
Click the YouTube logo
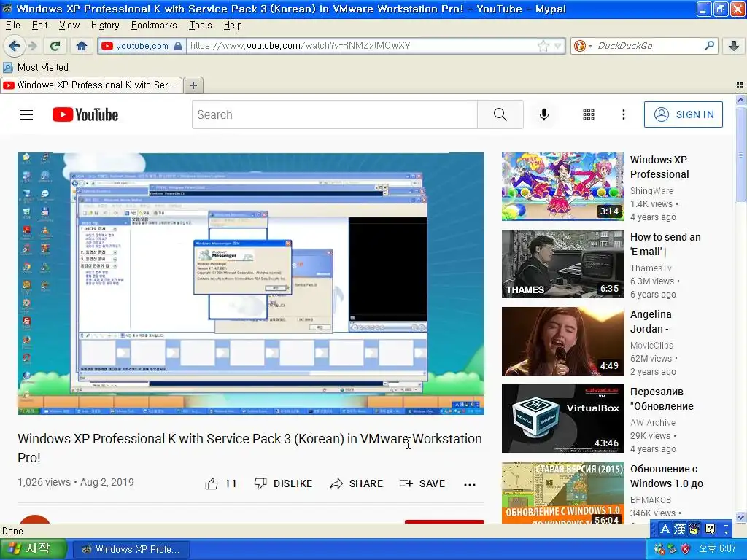pos(85,114)
